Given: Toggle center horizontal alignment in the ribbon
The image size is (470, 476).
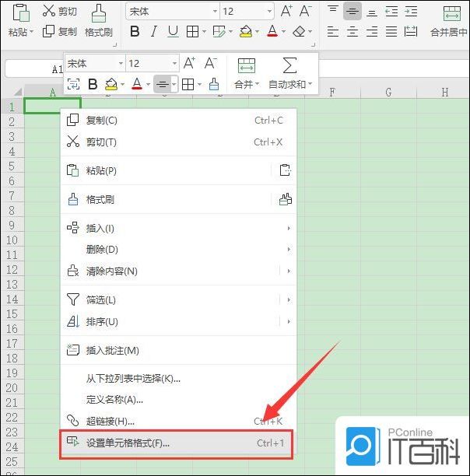Looking at the screenshot, I should (352, 31).
